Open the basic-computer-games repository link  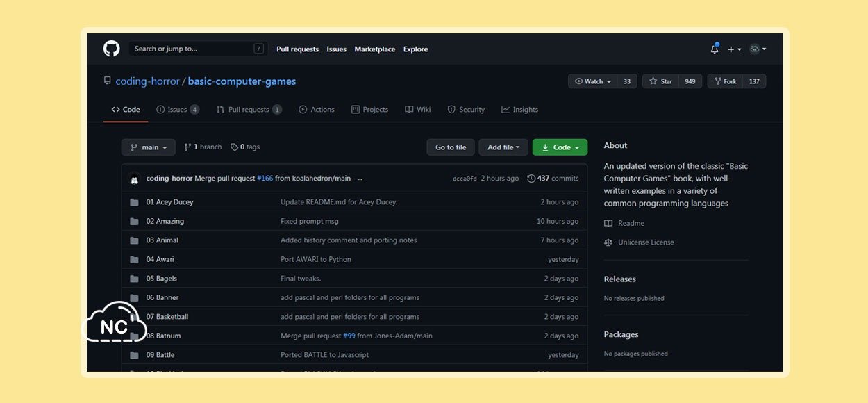[x=242, y=81]
